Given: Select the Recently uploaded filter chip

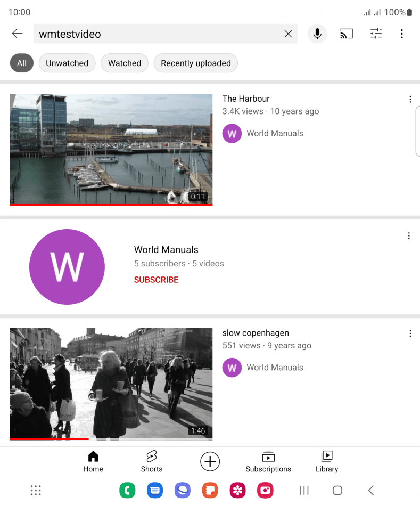Looking at the screenshot, I should coord(196,63).
